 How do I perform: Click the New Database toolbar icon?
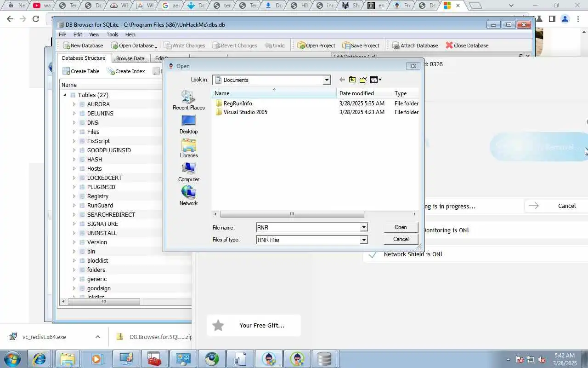(66, 46)
